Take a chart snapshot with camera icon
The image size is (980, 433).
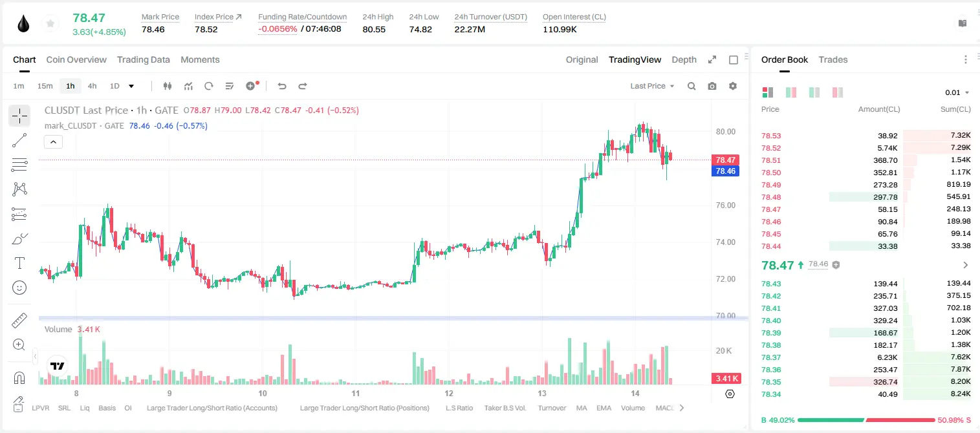click(712, 86)
